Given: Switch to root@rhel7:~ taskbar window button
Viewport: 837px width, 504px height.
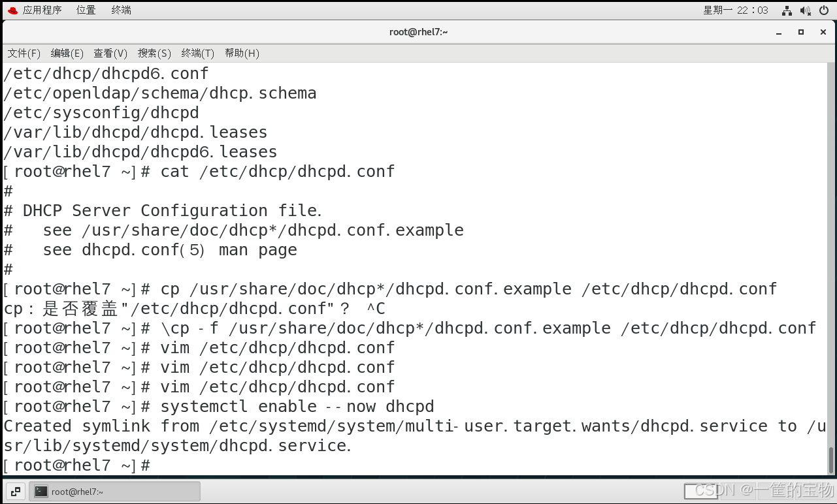Looking at the screenshot, I should (x=114, y=492).
